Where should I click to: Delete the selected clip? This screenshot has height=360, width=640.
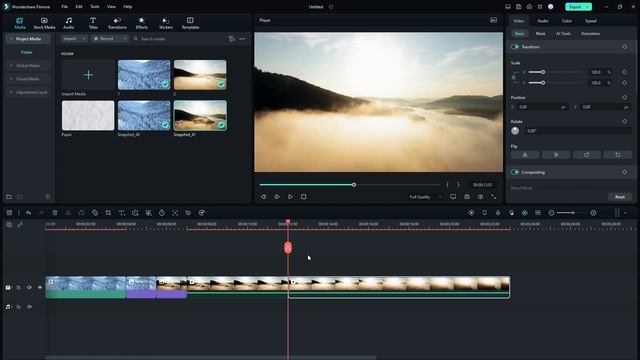pos(55,213)
